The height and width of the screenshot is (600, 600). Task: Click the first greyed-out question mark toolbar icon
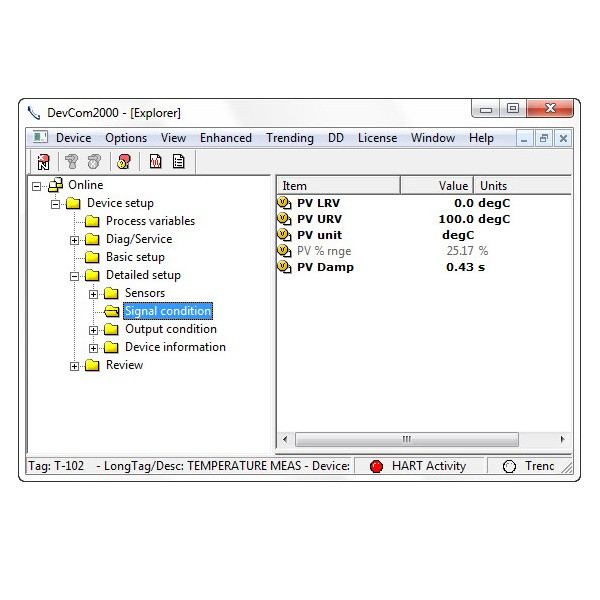[x=71, y=161]
